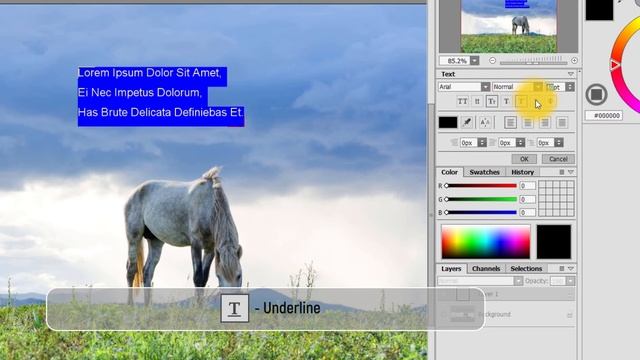Zoom in with the plus icon
This screenshot has width=640, height=360.
[574, 60]
